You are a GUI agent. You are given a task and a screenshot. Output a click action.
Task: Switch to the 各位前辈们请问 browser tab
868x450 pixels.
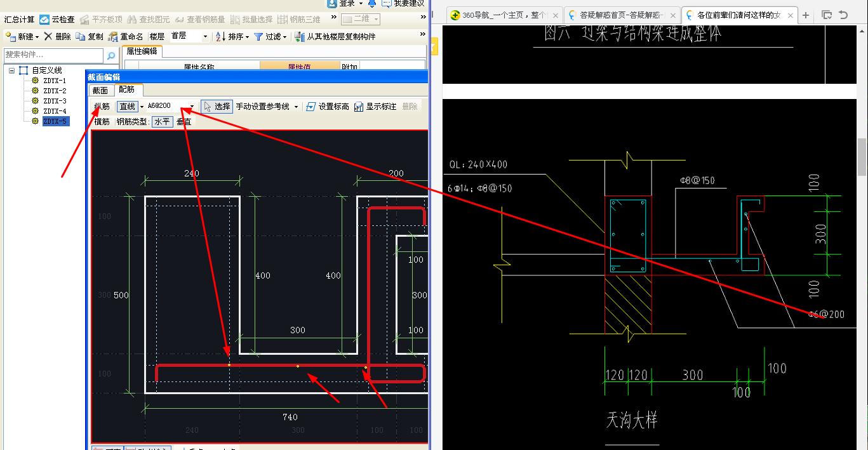click(x=738, y=15)
